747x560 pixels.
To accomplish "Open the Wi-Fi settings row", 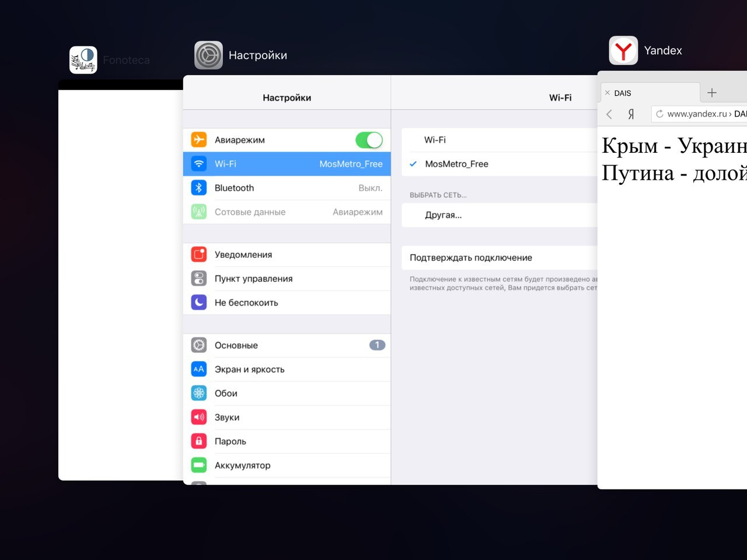I will 287,164.
